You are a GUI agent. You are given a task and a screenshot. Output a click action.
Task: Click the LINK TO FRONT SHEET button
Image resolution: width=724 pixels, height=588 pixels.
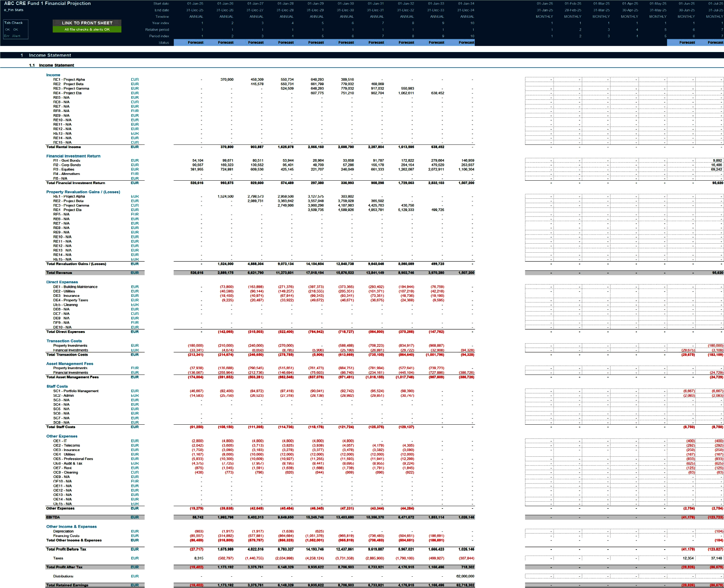[x=87, y=23]
